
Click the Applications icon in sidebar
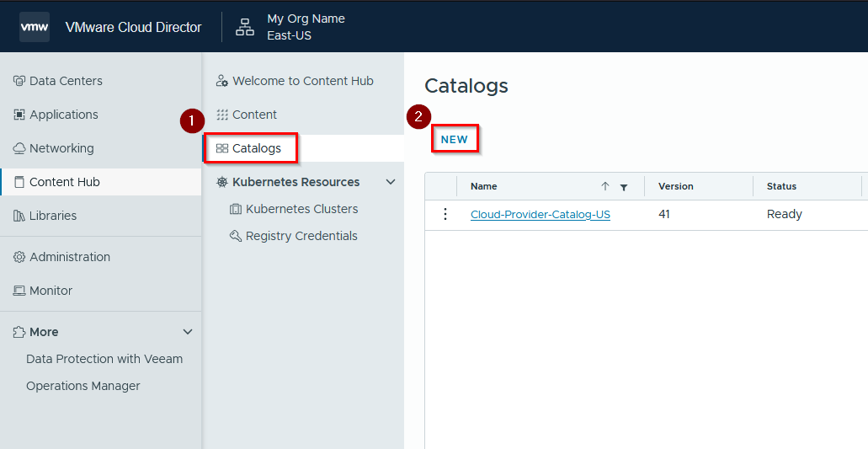coord(19,115)
